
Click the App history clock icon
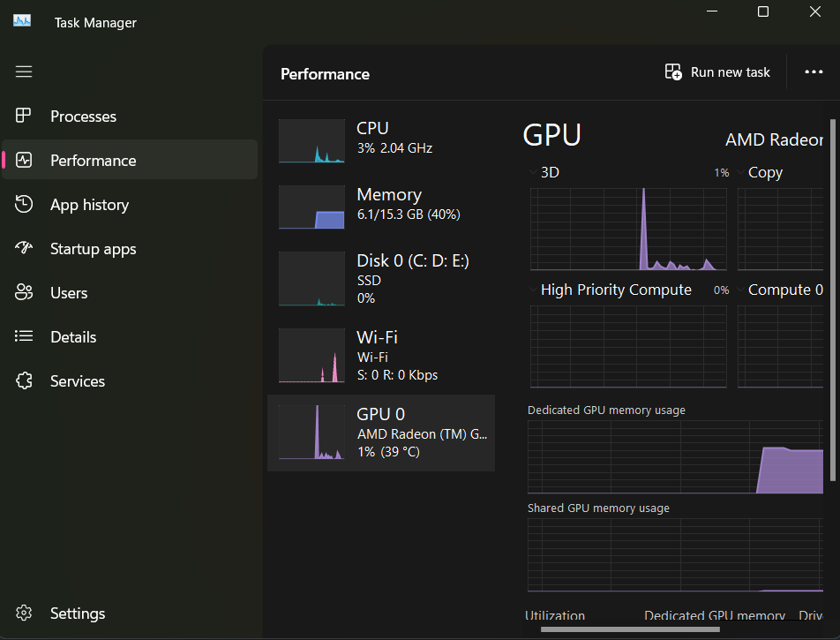coord(24,204)
